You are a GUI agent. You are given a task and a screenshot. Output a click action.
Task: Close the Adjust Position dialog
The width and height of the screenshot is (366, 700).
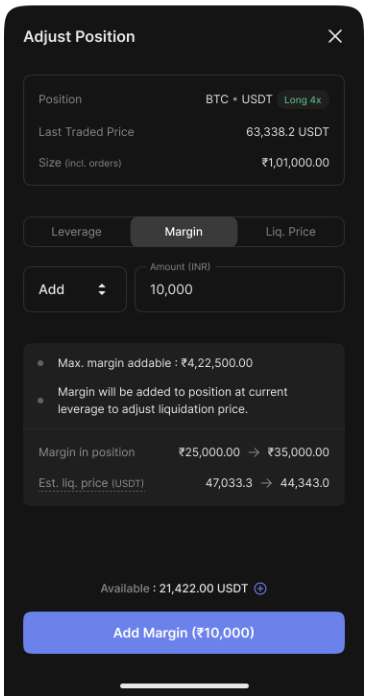[335, 37]
